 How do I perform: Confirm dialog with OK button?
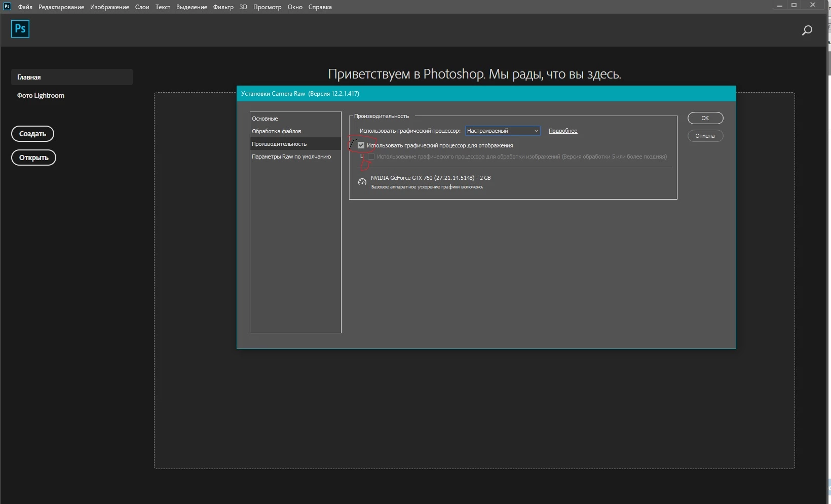point(705,118)
